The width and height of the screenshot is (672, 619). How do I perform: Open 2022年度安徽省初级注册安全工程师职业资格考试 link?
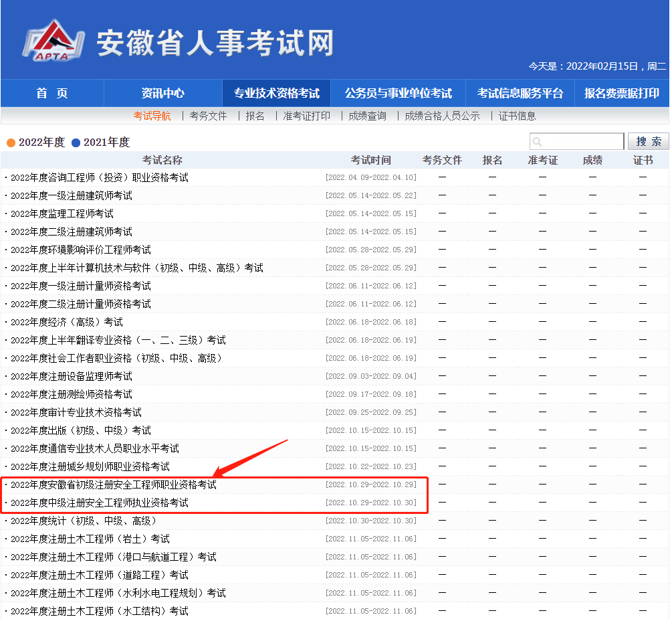pyautogui.click(x=114, y=484)
